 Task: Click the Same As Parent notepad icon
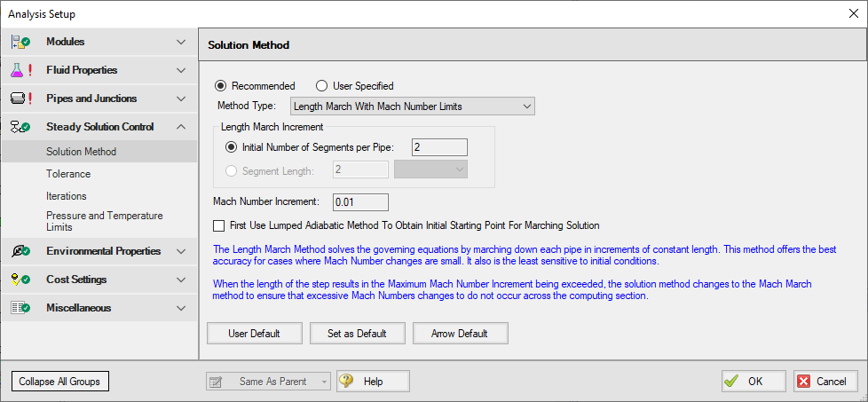pos(216,382)
